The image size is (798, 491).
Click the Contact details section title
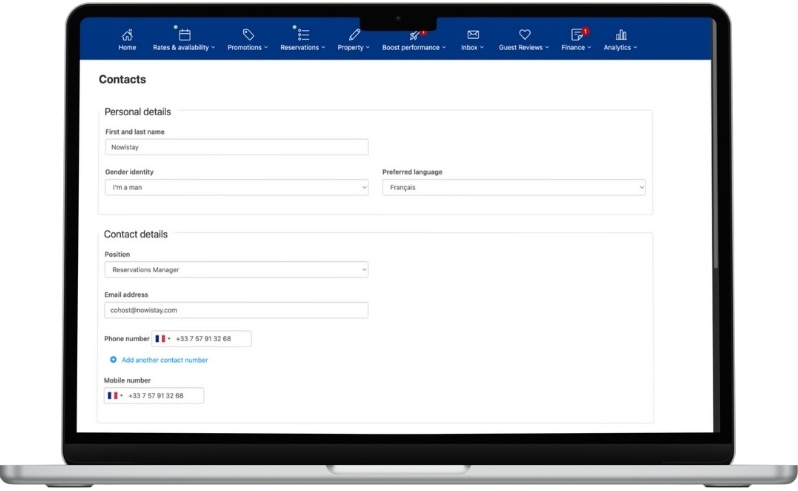[135, 234]
